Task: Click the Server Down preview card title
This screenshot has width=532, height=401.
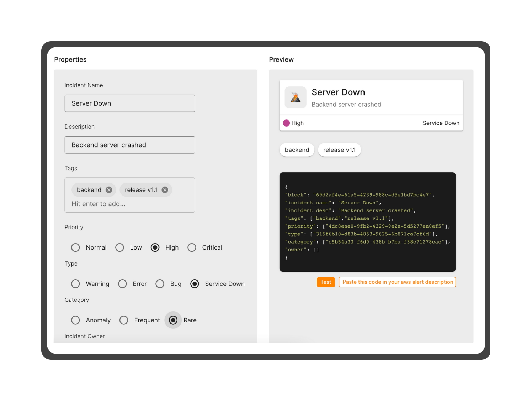Action: [338, 92]
